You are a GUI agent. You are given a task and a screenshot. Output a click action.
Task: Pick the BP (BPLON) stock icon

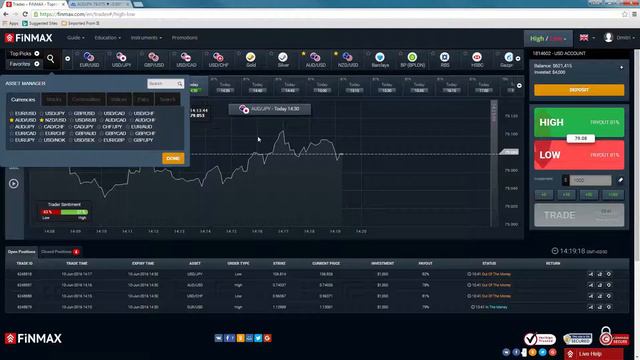[412, 57]
